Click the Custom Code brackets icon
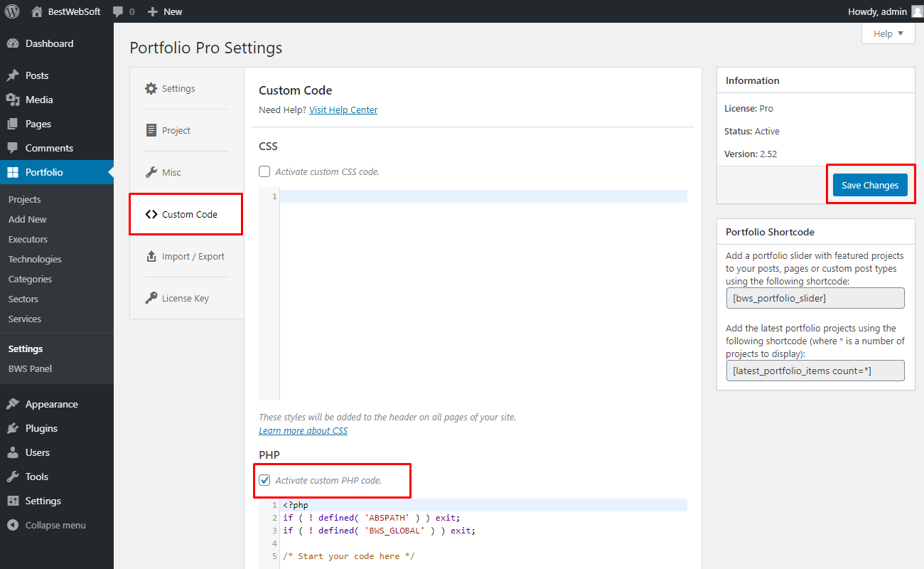Viewport: 924px width, 569px height. click(151, 214)
